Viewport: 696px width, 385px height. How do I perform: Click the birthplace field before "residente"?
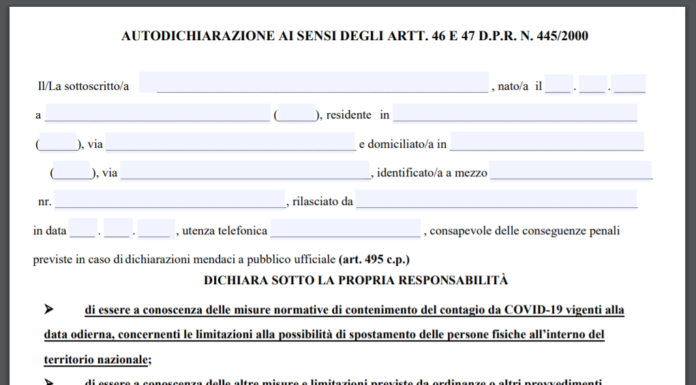tap(158, 113)
